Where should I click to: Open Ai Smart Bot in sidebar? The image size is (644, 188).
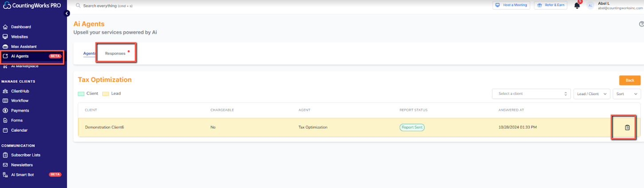22,175
